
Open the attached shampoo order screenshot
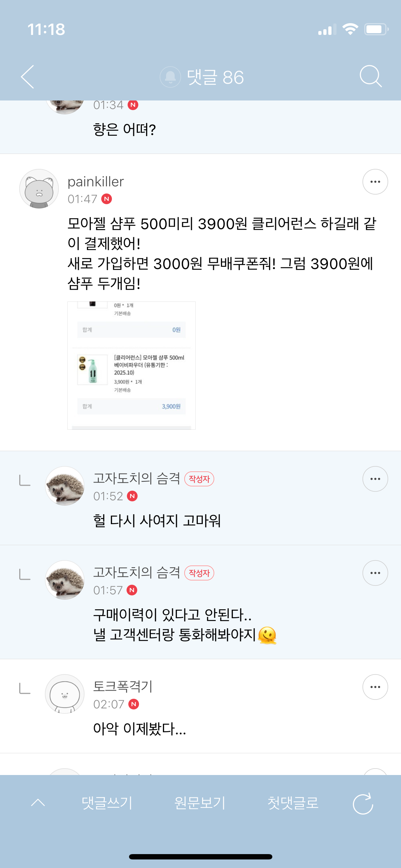[x=132, y=366]
